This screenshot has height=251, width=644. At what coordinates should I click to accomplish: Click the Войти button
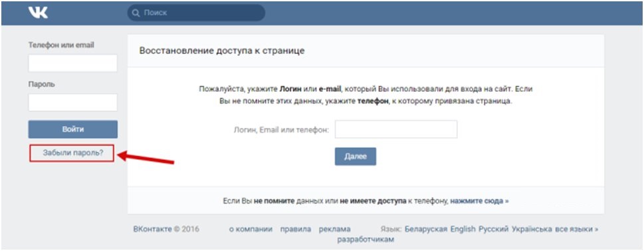(x=72, y=129)
